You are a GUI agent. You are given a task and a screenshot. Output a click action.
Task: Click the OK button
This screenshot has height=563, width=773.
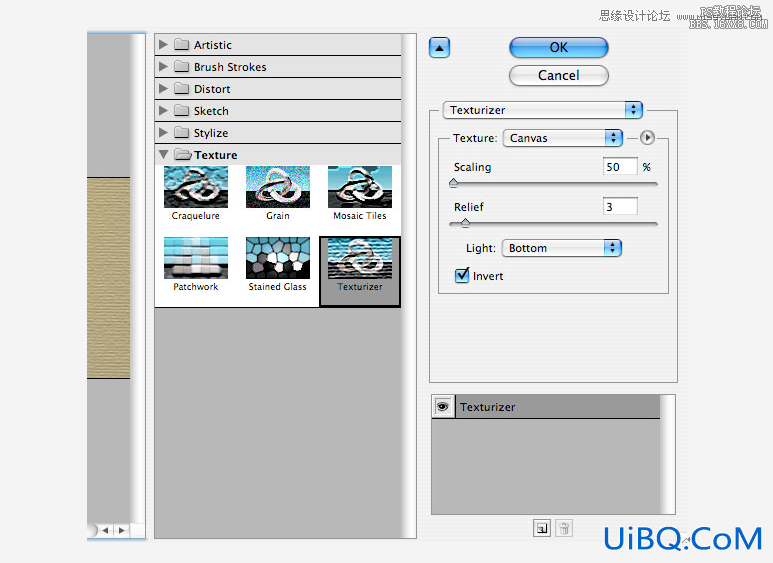(559, 48)
